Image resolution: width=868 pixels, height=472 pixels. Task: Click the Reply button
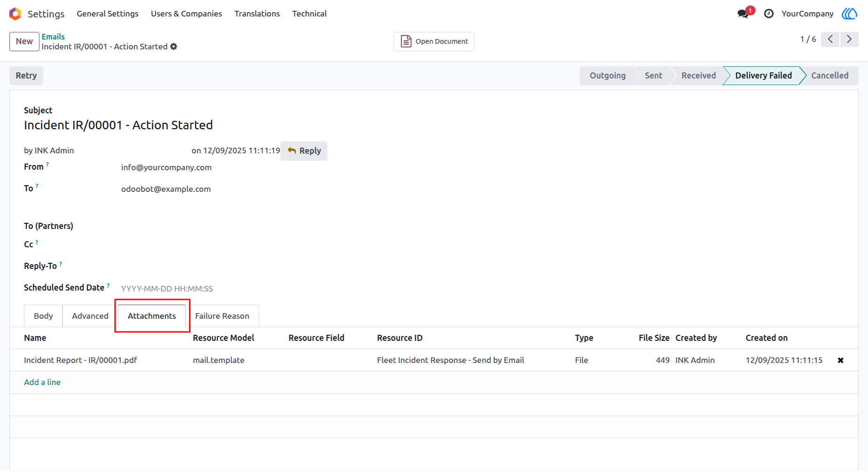click(304, 151)
